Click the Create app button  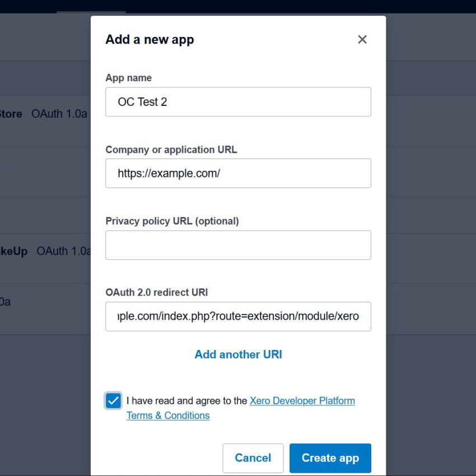click(x=330, y=458)
